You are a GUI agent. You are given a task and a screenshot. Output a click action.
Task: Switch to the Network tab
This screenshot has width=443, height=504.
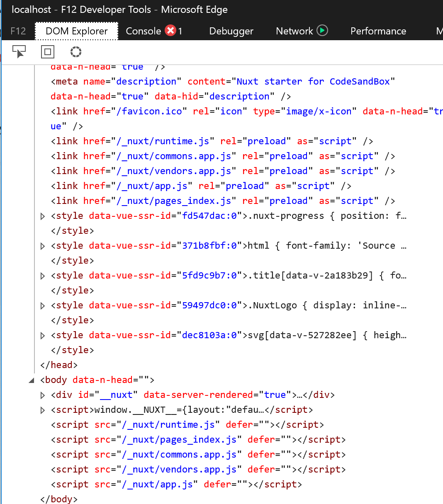[x=295, y=31]
